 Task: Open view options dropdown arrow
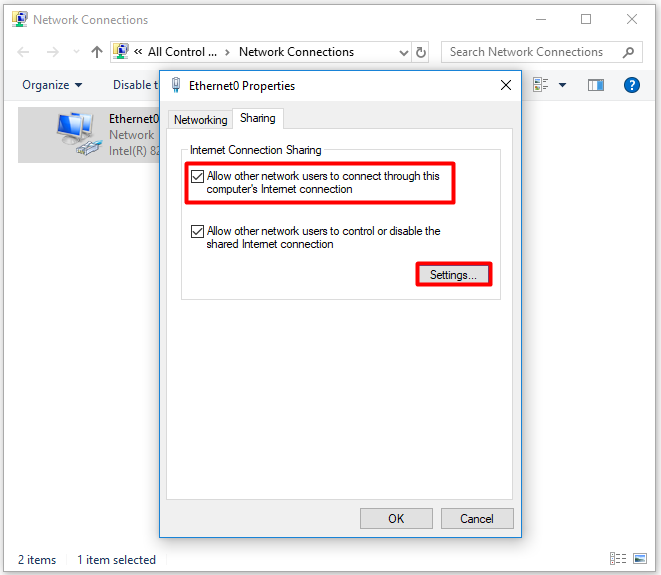562,85
